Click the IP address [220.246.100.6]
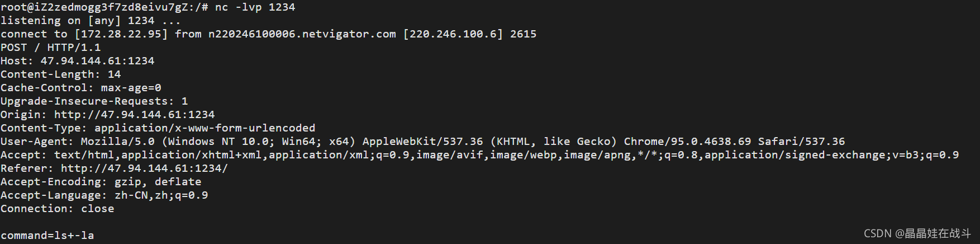This screenshot has height=244, width=980. tap(453, 34)
